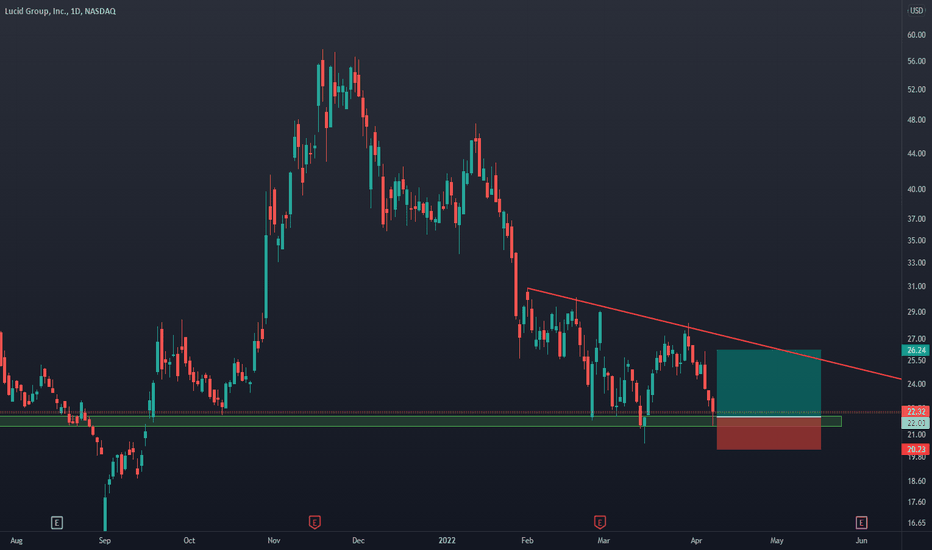Image resolution: width=932 pixels, height=550 pixels.
Task: Click the Mar label on time axis
Action: [x=603, y=540]
